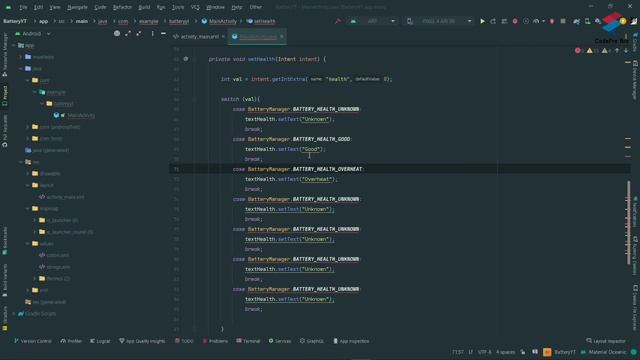Open the File menu
This screenshot has width=640, height=360.
(x=23, y=7)
